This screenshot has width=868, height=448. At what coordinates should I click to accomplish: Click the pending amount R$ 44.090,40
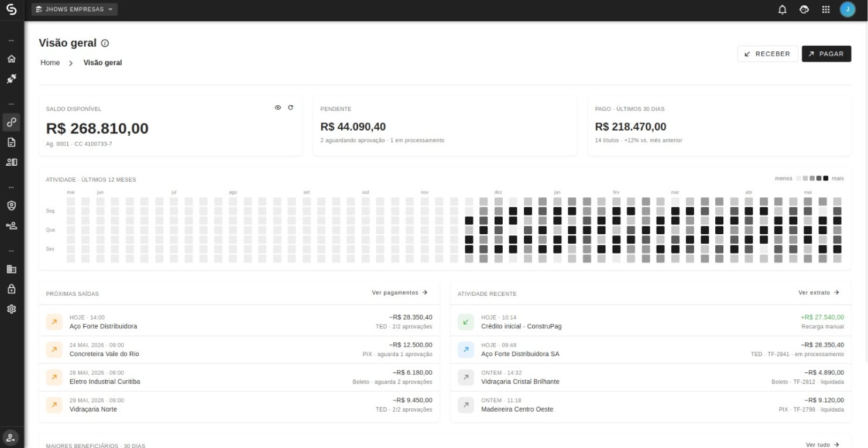pos(353,126)
